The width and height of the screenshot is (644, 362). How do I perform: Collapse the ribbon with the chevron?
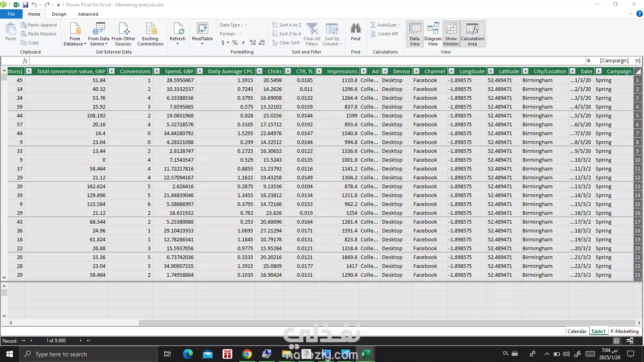tap(631, 14)
